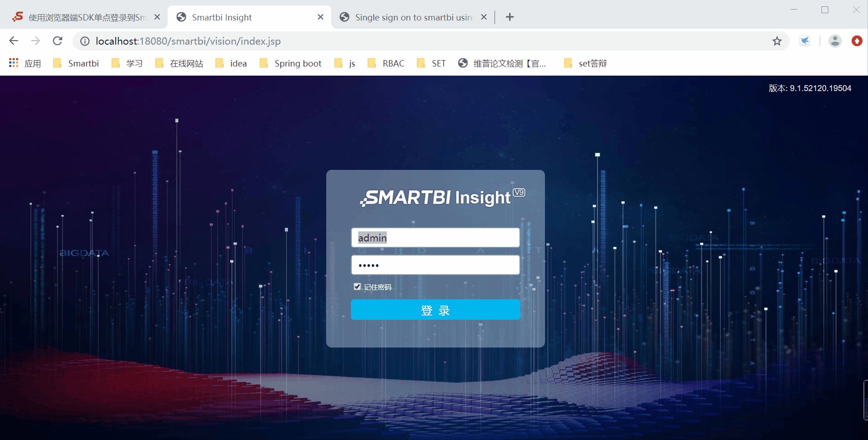This screenshot has height=440, width=868.
Task: Close the Smartbi Insight tab
Action: point(320,17)
